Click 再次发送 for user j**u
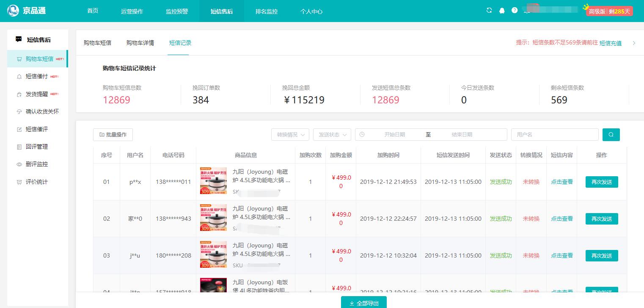 602,255
